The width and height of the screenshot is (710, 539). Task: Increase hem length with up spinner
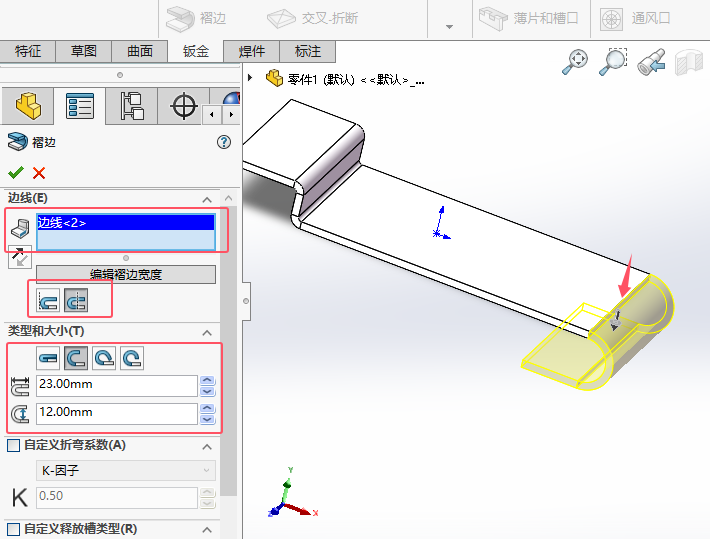(x=207, y=380)
